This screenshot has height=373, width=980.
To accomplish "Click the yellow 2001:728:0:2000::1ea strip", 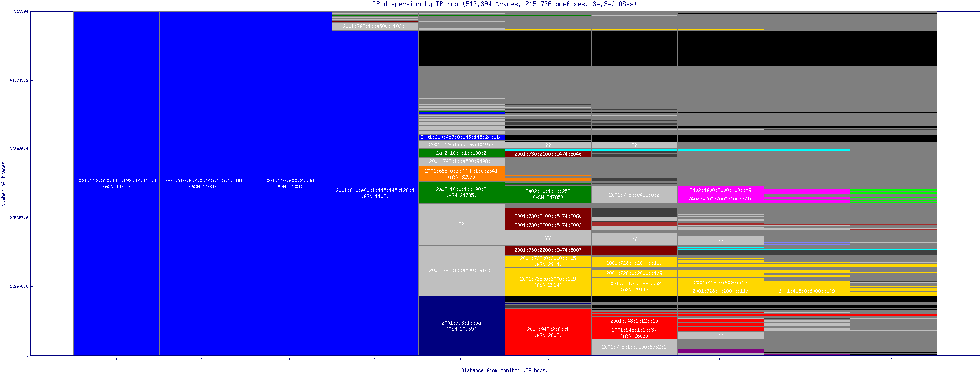I will coord(635,263).
